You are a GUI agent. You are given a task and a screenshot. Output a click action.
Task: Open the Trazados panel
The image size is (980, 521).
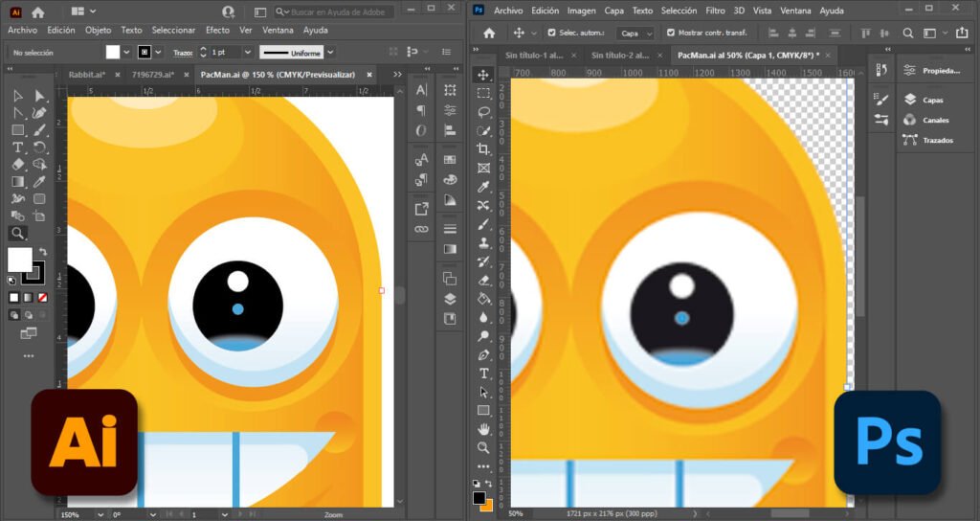[938, 140]
